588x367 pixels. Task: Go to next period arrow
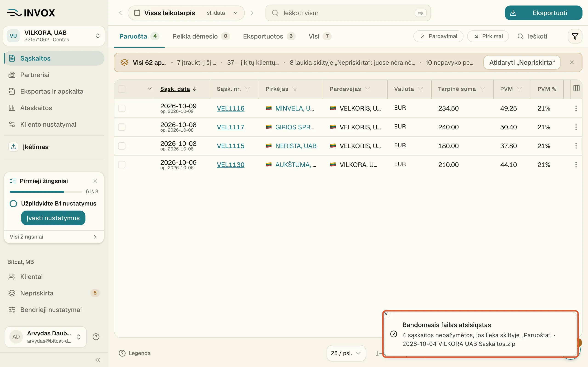tap(252, 13)
